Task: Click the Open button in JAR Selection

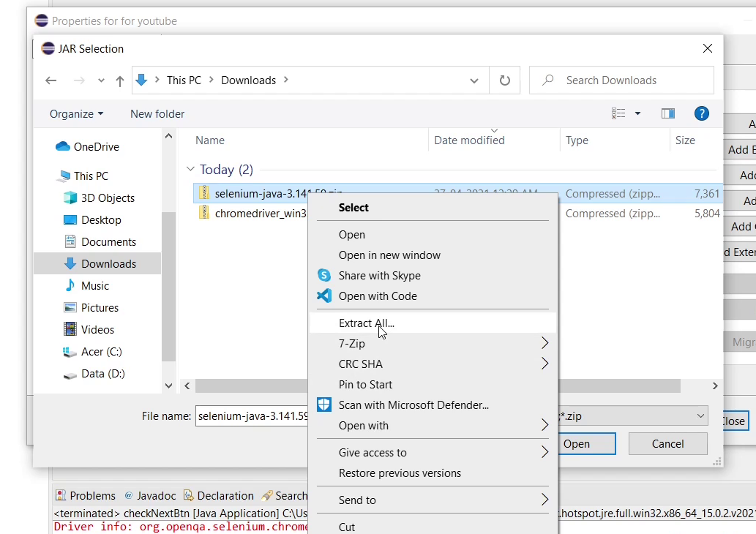Action: point(585,443)
